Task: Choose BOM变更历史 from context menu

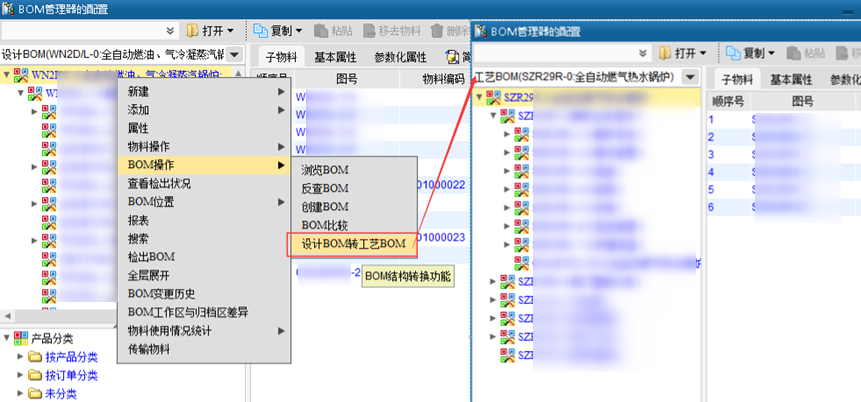Action: pyautogui.click(x=204, y=294)
